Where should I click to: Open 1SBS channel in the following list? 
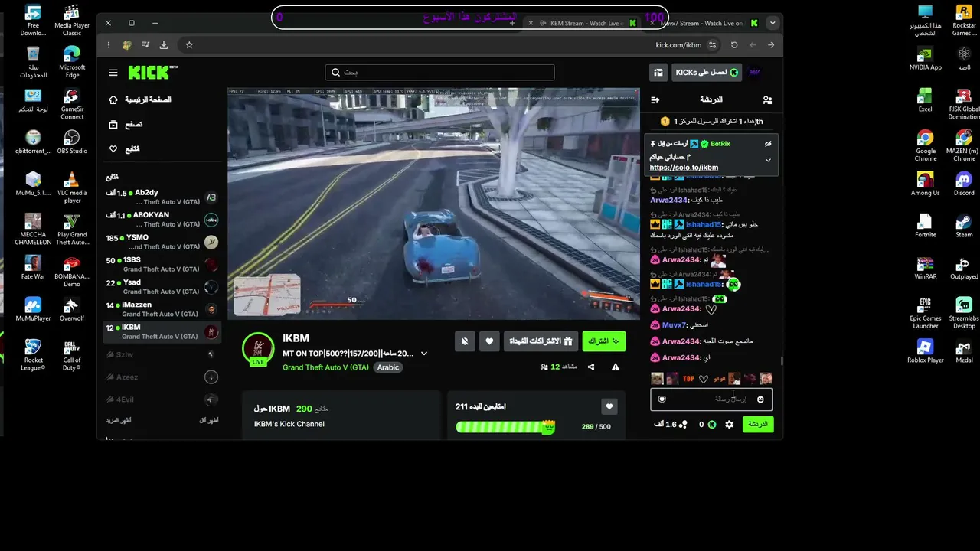tap(162, 265)
